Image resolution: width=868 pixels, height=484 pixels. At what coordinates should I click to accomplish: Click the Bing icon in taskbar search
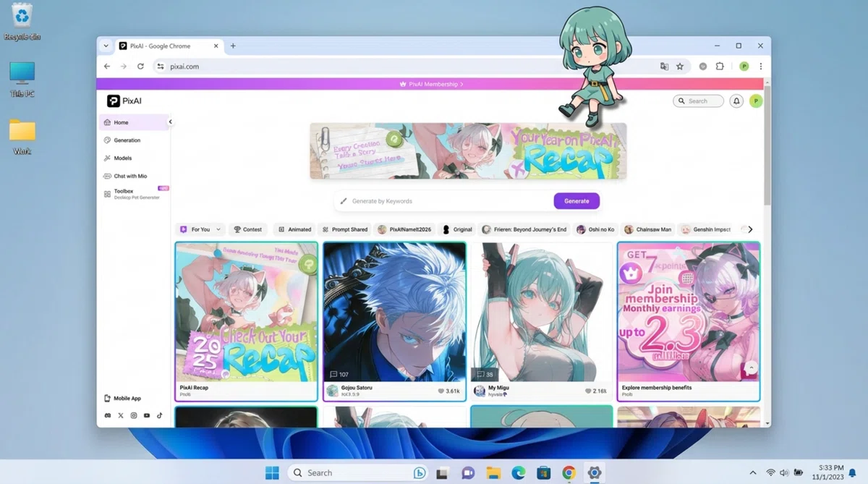point(419,472)
